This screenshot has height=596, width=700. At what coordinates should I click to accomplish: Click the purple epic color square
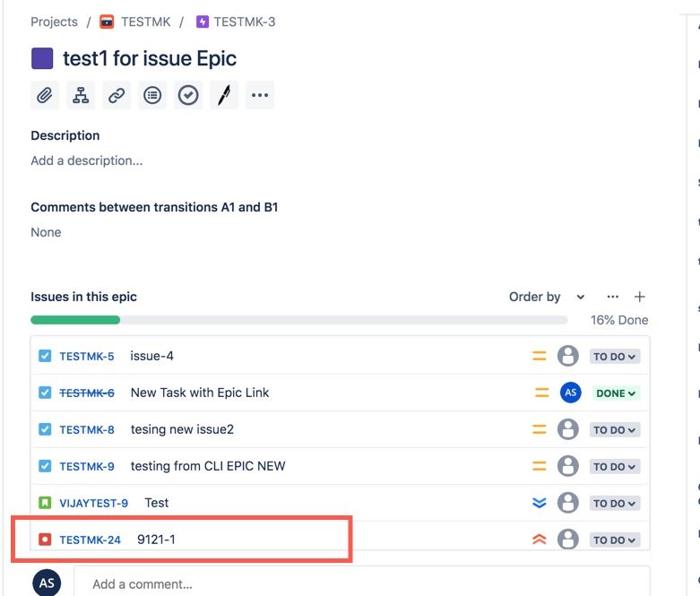pyautogui.click(x=42, y=58)
